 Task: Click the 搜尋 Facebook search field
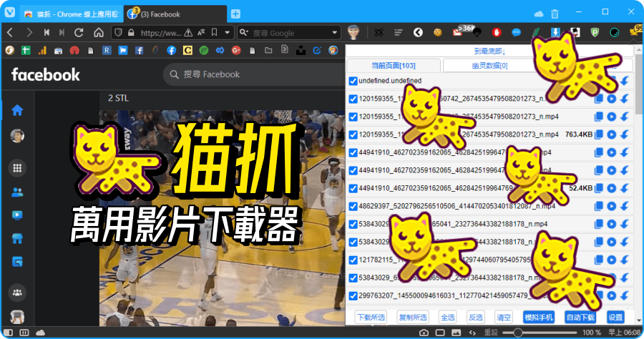click(x=254, y=74)
